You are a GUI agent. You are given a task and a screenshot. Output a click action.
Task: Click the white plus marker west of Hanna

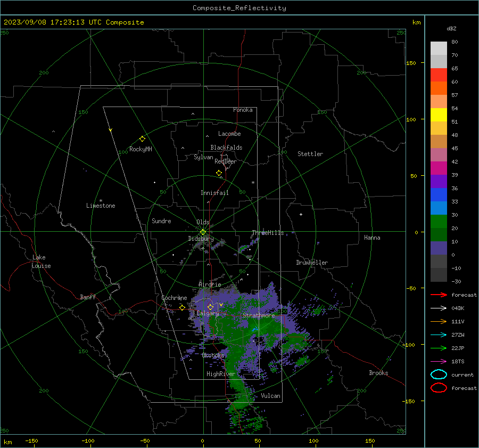pos(301,214)
